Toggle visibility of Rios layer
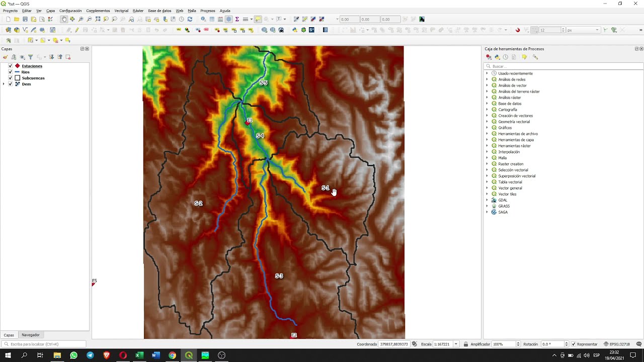This screenshot has height=362, width=644. coord(10,72)
